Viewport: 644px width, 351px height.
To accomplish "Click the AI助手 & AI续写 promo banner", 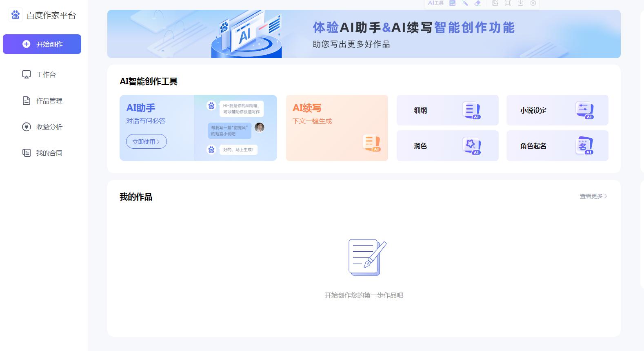I will pyautogui.click(x=364, y=34).
